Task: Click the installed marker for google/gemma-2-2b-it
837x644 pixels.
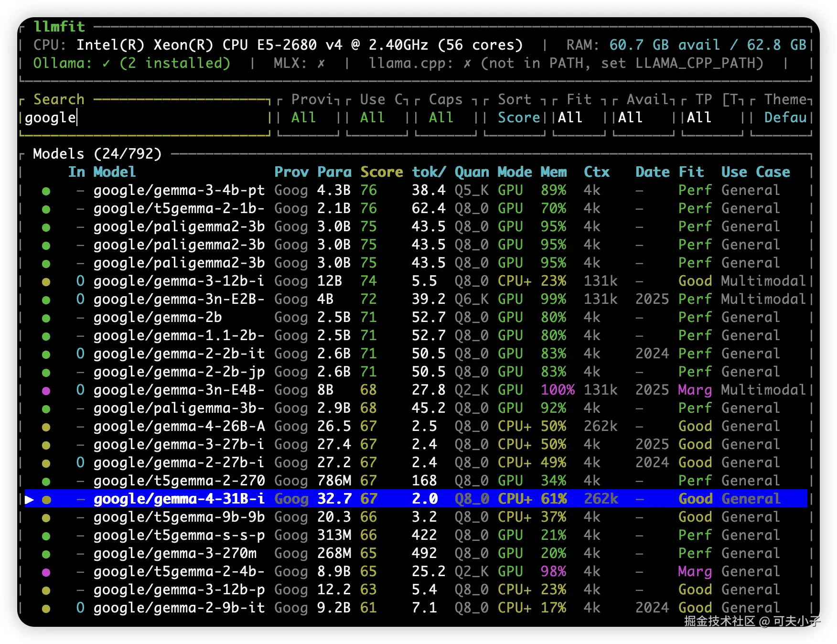Action: tap(80, 354)
